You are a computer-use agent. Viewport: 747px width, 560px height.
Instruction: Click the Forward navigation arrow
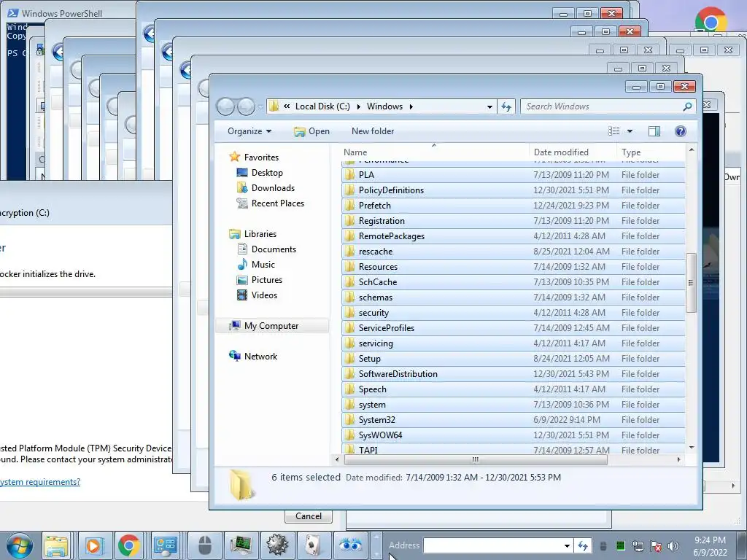click(x=246, y=106)
